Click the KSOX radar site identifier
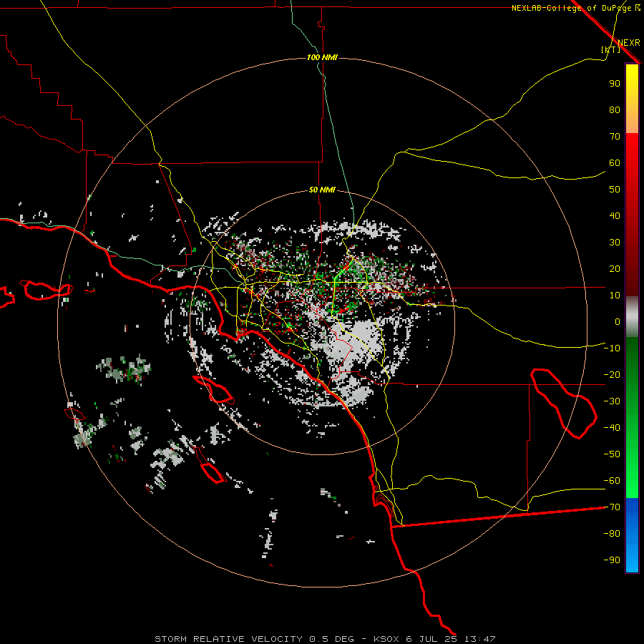The height and width of the screenshot is (644, 644). (386, 639)
